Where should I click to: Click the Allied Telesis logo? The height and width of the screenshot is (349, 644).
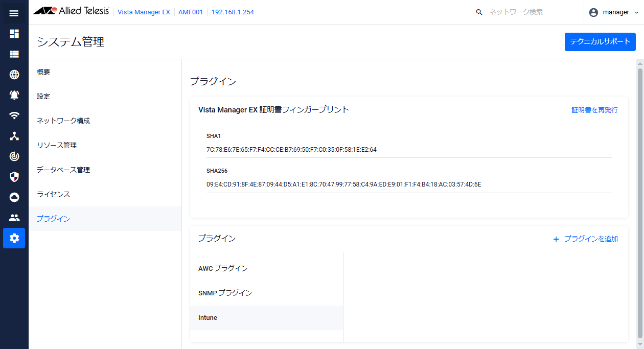pyautogui.click(x=71, y=11)
